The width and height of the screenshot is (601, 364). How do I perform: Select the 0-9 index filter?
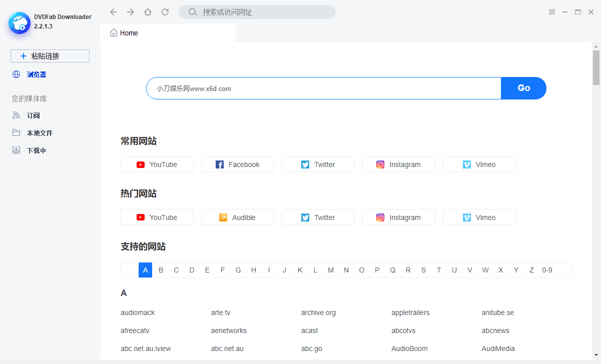(547, 270)
